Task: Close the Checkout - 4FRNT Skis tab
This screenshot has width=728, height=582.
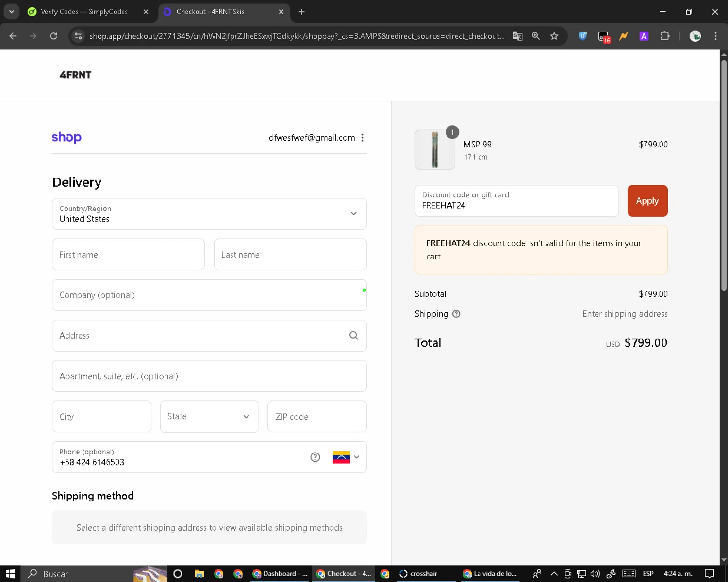Action: tap(281, 12)
